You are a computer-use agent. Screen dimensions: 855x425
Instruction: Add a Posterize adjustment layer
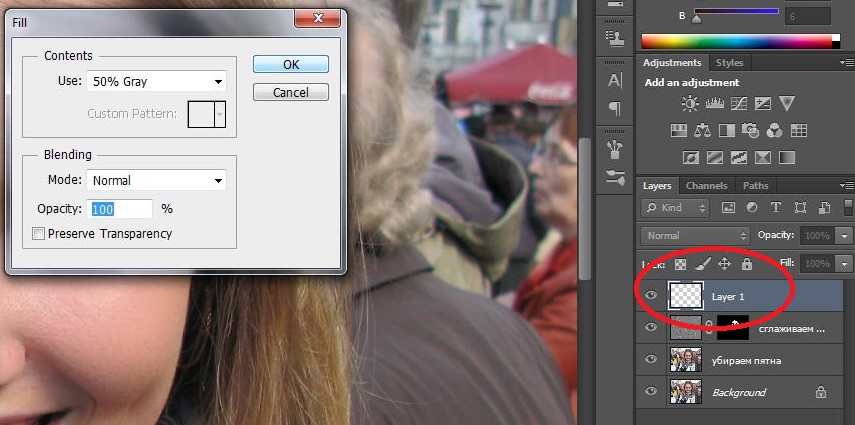click(x=715, y=158)
